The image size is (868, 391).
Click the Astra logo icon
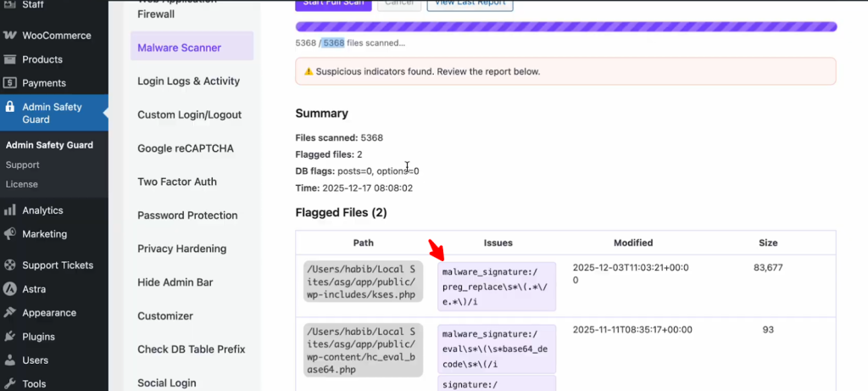coord(10,288)
